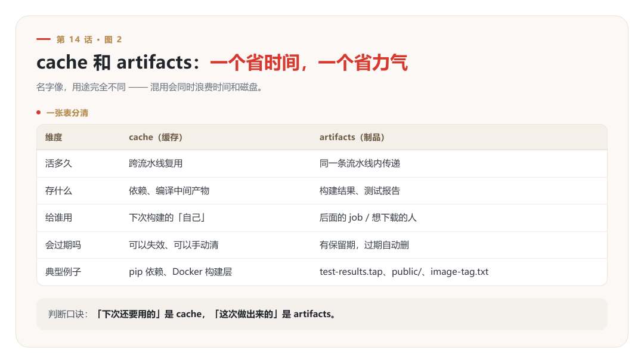Click the cell 'test-results.tap、public/、image-tag.txt'
Viewport: 644px width, 363px height.
pos(404,272)
